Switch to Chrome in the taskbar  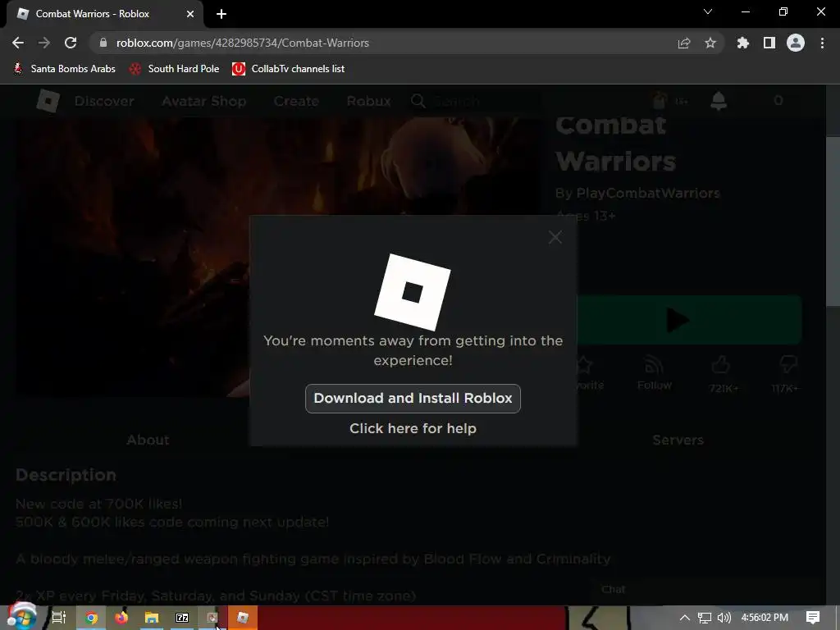(92, 618)
